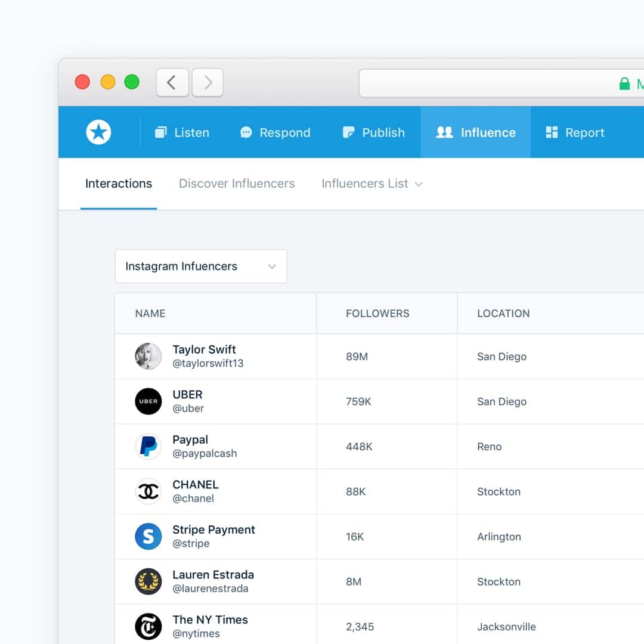The image size is (644, 644).
Task: Click the @paypalcash handle
Action: tap(205, 454)
